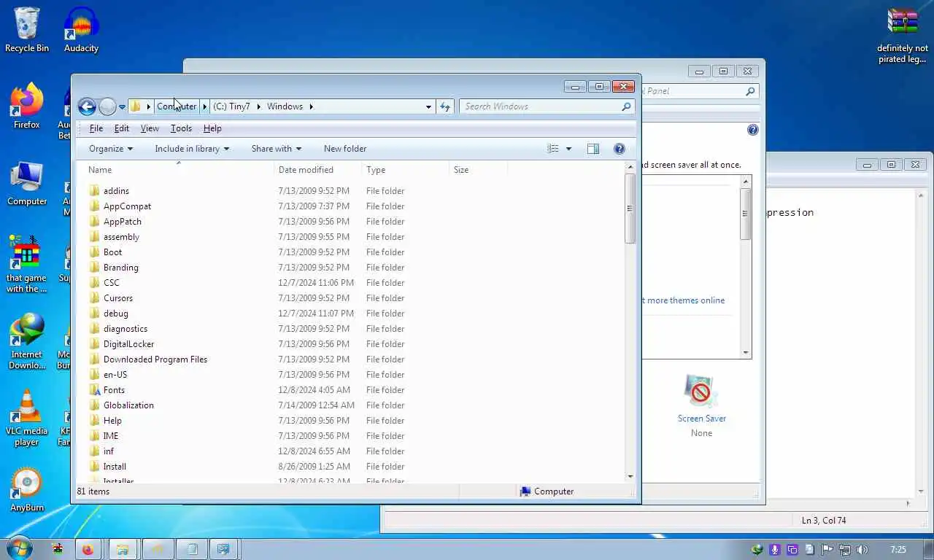934x560 pixels.
Task: Open the Organize dropdown
Action: (111, 149)
